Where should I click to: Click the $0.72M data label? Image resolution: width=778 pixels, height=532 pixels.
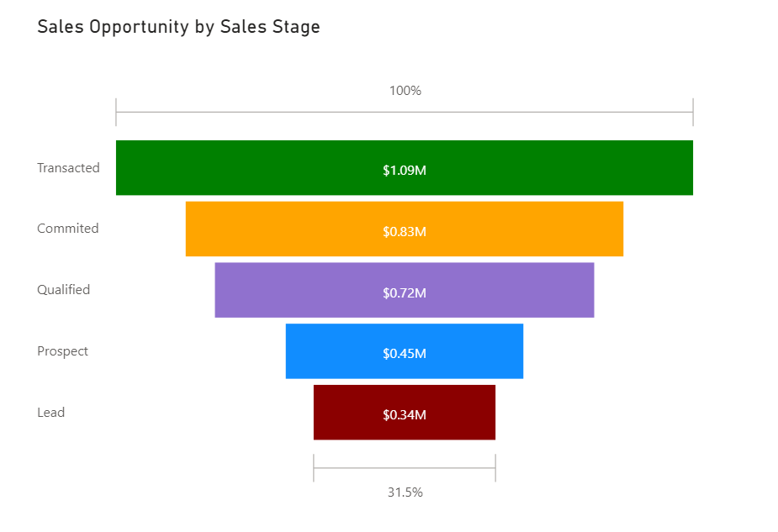coord(405,292)
